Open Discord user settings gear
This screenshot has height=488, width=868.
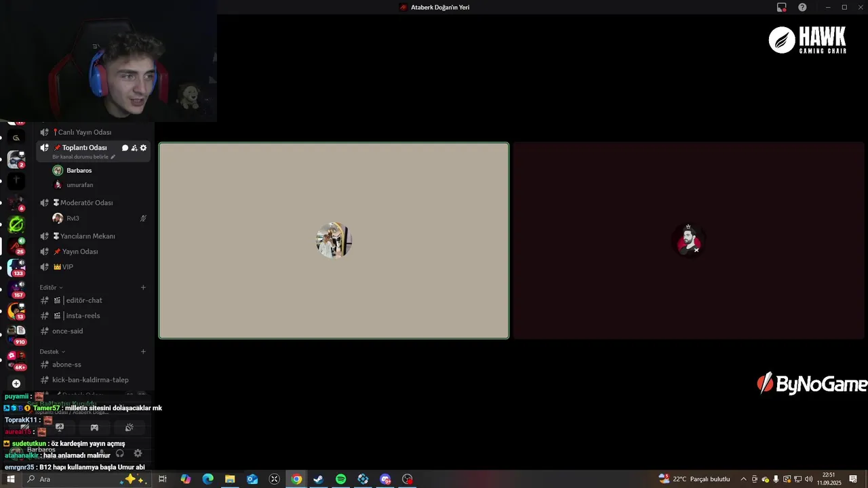pos(138,453)
